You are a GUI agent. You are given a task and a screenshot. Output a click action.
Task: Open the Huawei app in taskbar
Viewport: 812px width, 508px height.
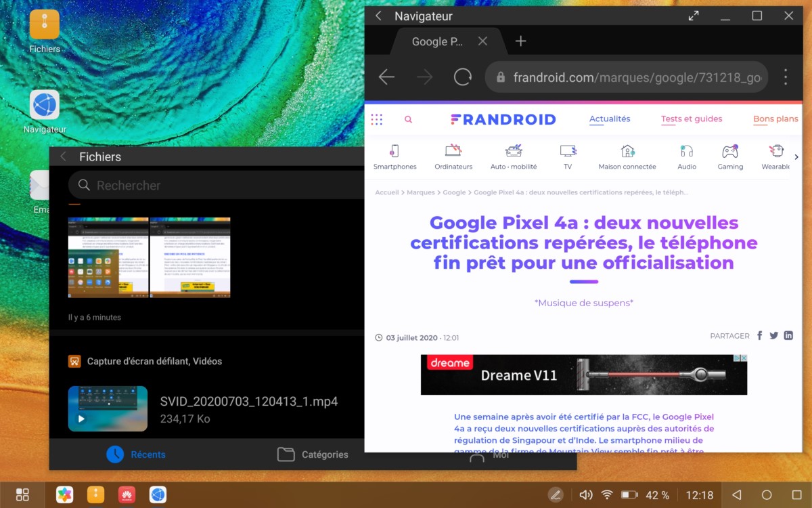(127, 494)
